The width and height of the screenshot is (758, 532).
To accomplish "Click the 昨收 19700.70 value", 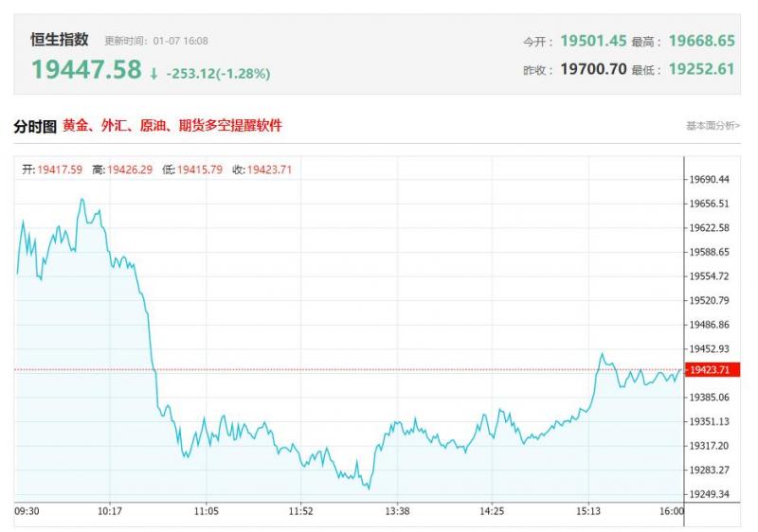I will (593, 69).
